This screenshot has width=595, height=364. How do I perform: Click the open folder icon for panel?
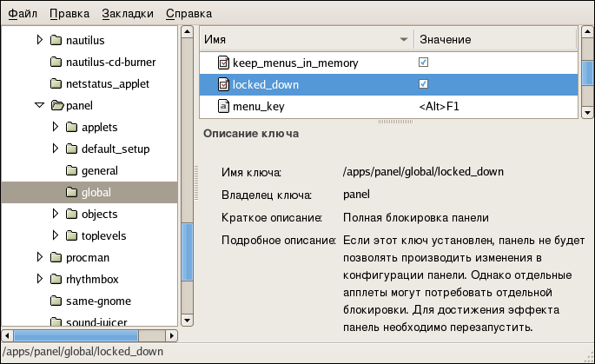coord(56,106)
